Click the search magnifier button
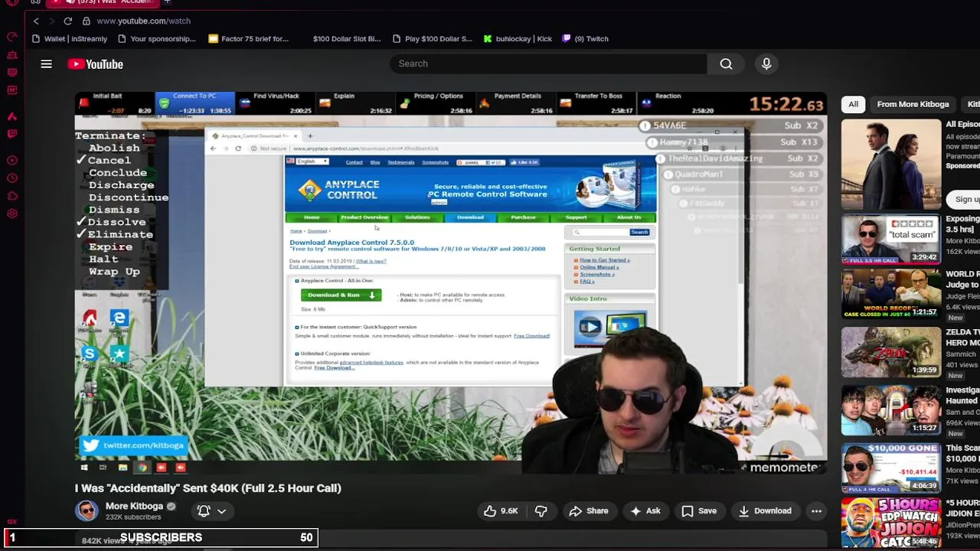 click(x=726, y=64)
